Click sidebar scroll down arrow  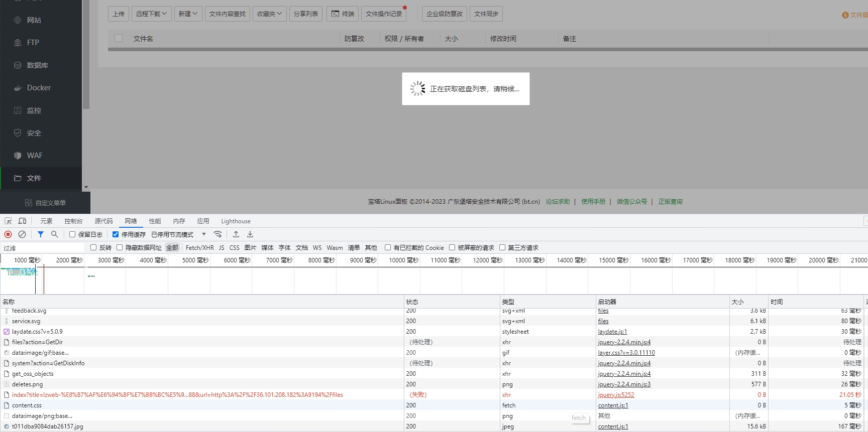(86, 187)
